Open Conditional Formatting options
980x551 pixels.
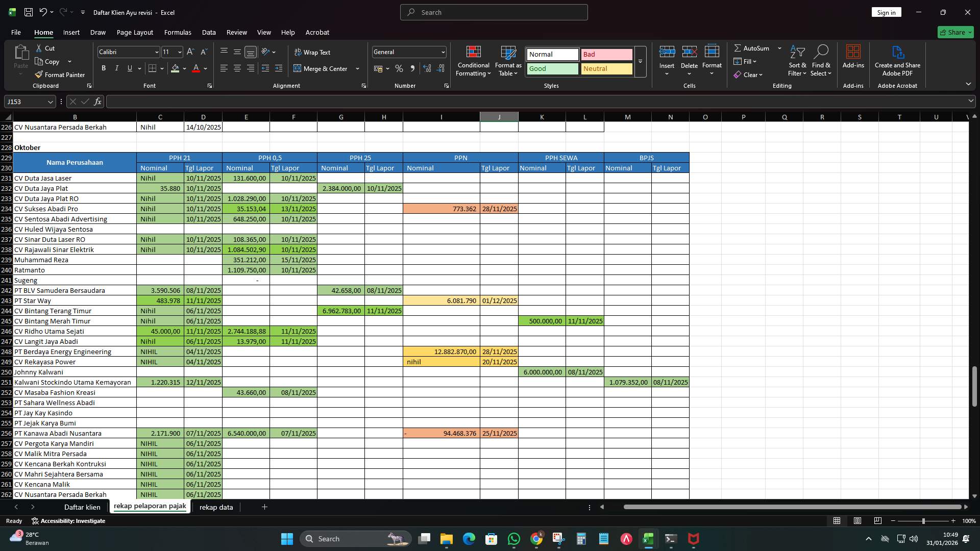(473, 61)
